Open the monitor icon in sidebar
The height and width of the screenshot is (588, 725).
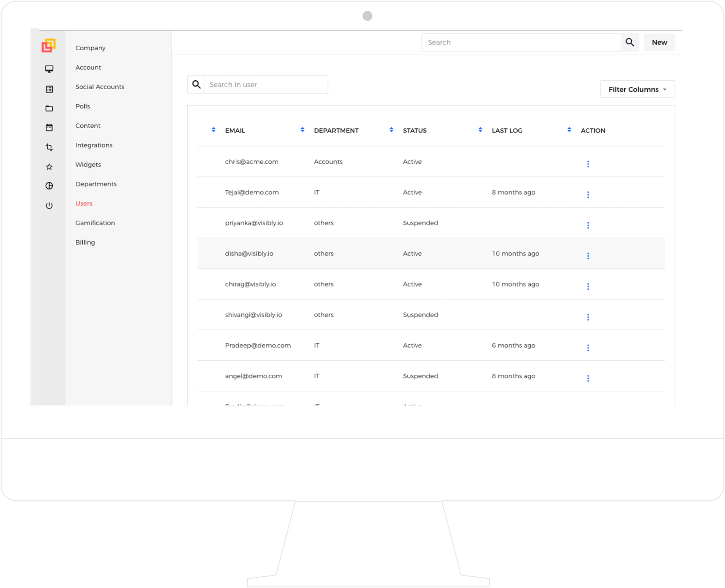(x=49, y=69)
